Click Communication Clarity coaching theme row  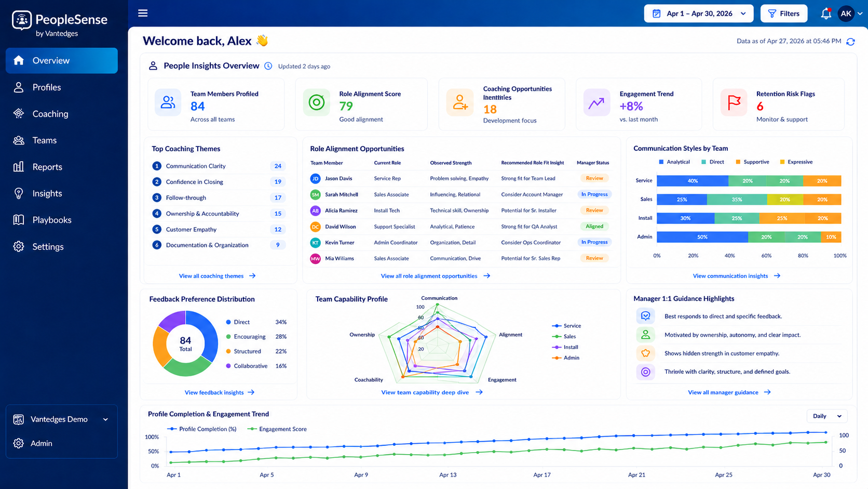(219, 166)
